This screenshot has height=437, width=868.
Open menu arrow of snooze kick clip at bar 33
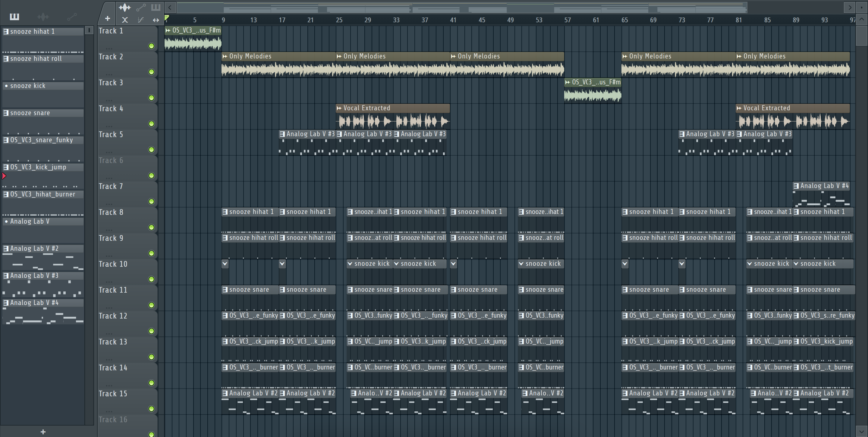click(397, 264)
